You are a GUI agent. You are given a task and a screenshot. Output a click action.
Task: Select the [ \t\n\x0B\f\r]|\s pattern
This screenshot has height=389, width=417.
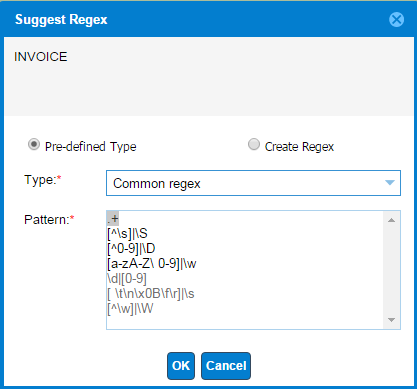(x=151, y=294)
